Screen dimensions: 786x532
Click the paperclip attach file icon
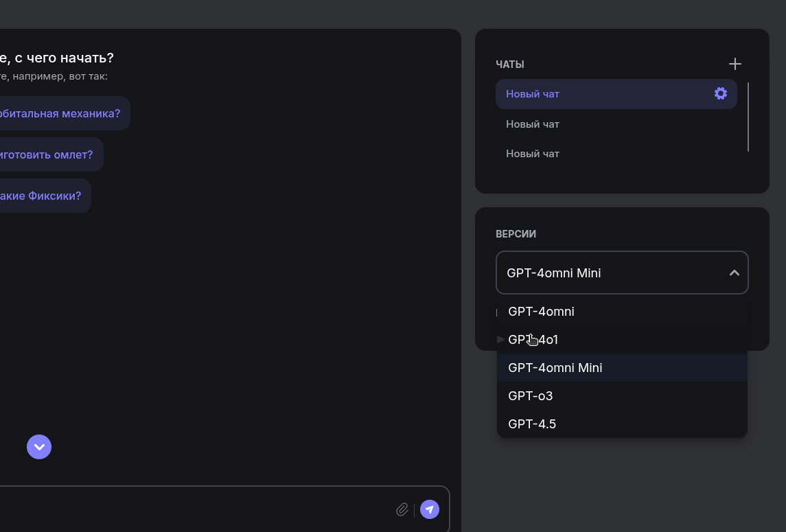tap(402, 509)
